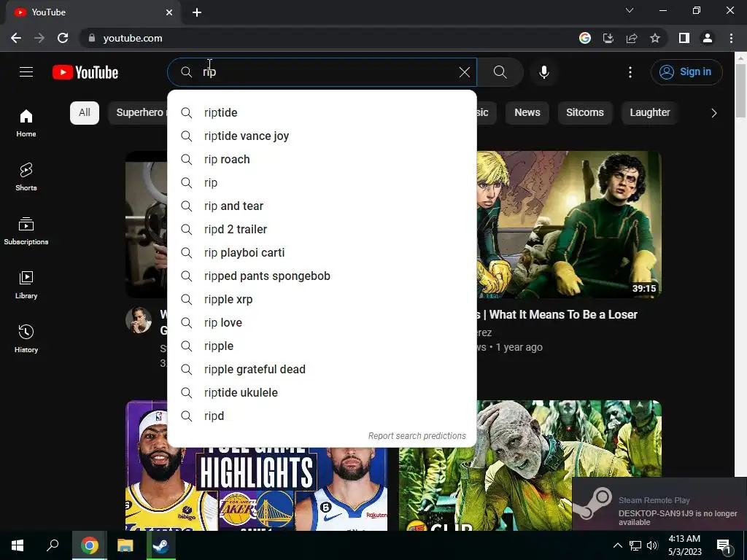The image size is (747, 560).
Task: Open Shorts in sidebar
Action: pos(26,176)
